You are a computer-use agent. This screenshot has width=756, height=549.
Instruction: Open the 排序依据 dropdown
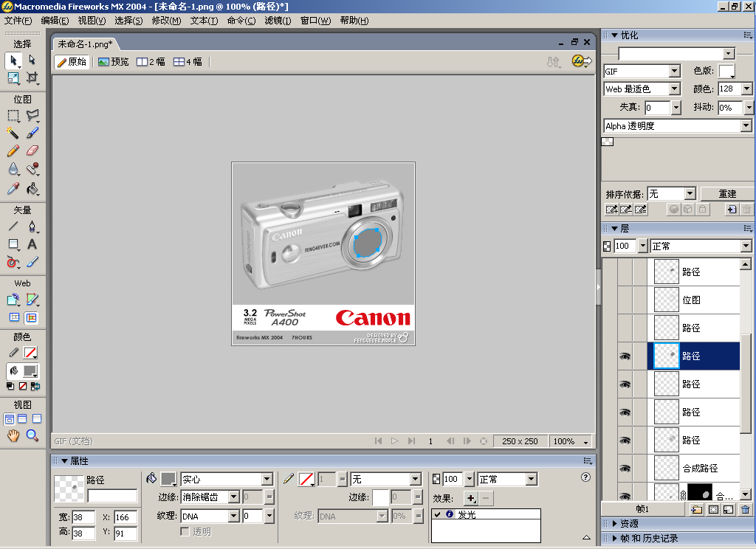click(x=690, y=194)
